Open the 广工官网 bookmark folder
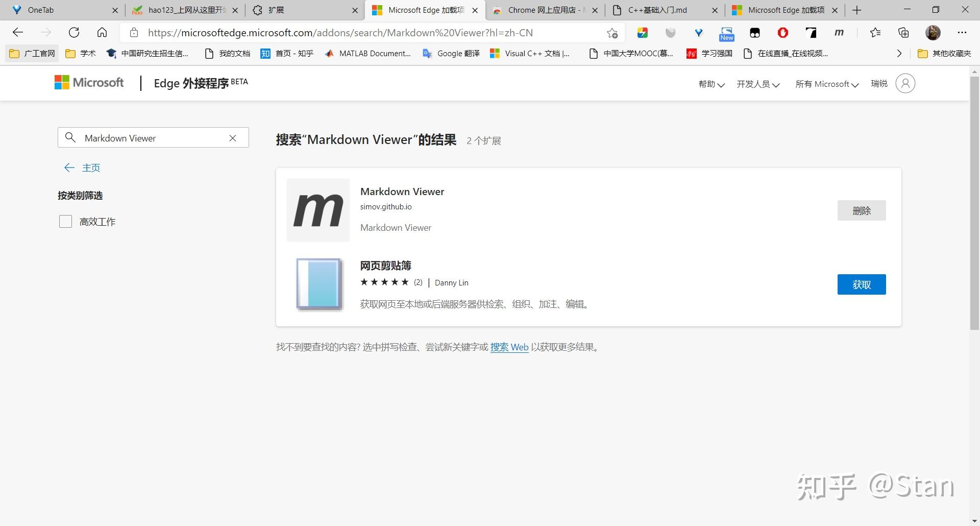Image resolution: width=980 pixels, height=526 pixels. click(32, 54)
